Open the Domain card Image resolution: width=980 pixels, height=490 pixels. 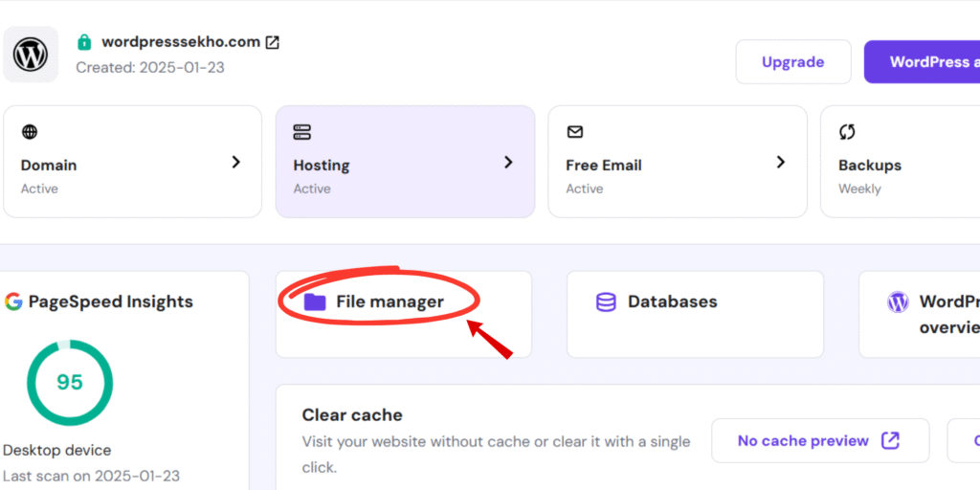click(132, 161)
